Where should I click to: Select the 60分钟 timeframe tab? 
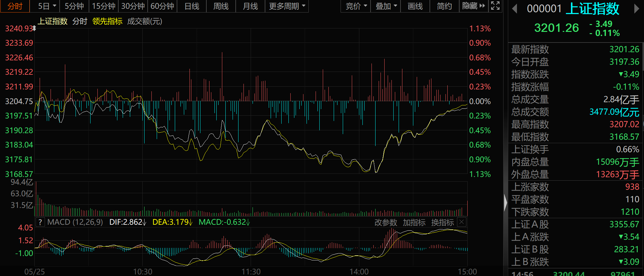coord(162,6)
